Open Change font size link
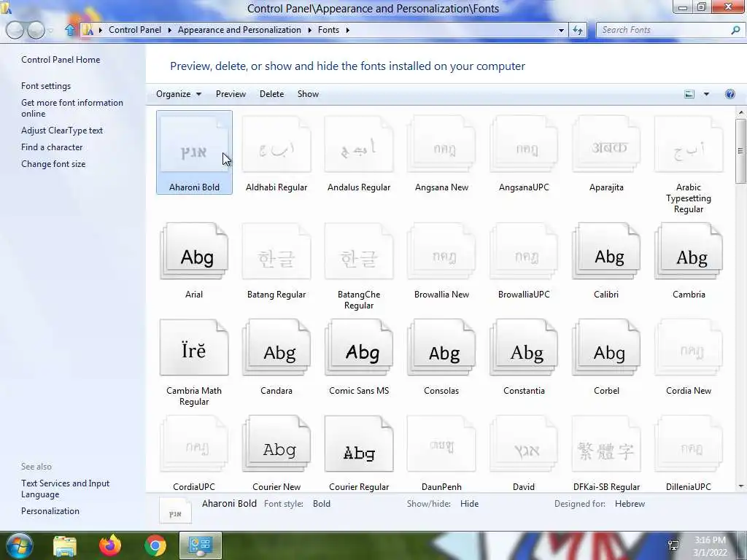The image size is (747, 560). tap(53, 164)
